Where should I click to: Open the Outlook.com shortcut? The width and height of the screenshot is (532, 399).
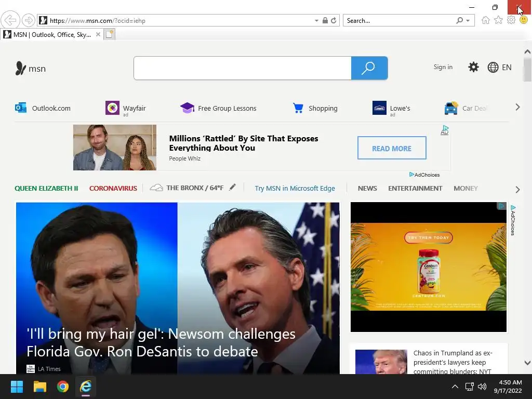(x=43, y=108)
